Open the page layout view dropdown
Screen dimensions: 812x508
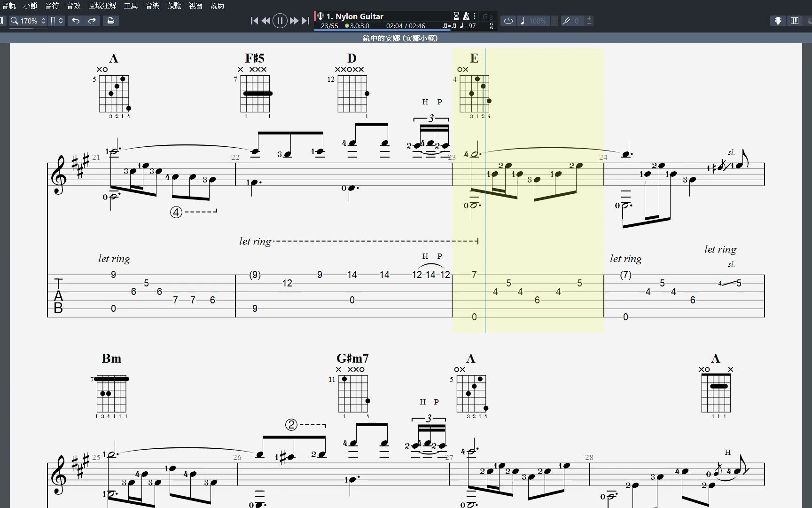tap(57, 21)
